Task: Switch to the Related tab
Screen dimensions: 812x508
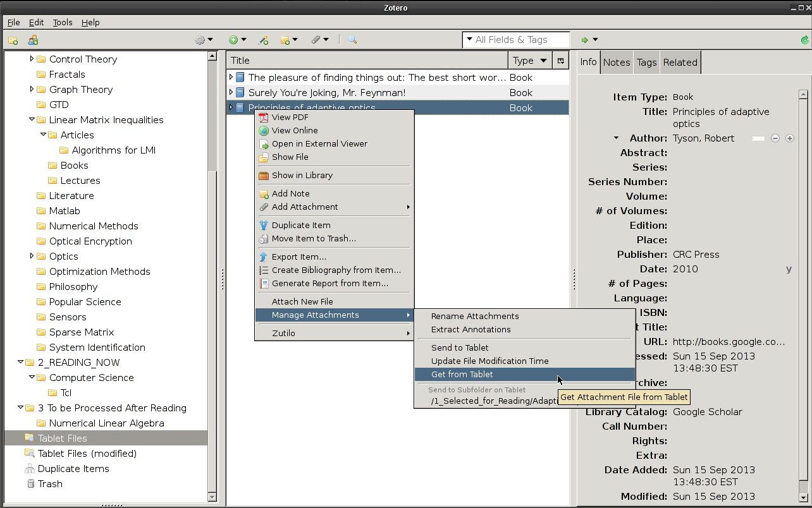Action: click(x=680, y=63)
